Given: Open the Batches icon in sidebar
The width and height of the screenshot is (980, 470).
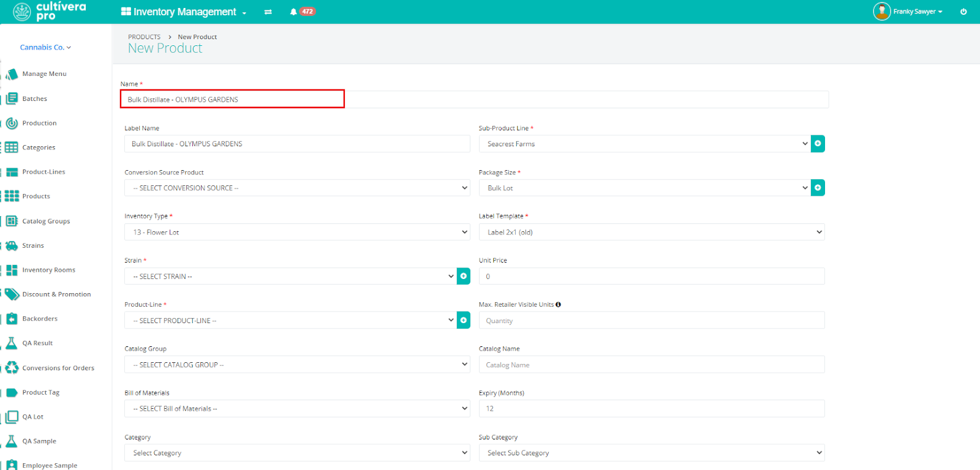Looking at the screenshot, I should (12, 99).
